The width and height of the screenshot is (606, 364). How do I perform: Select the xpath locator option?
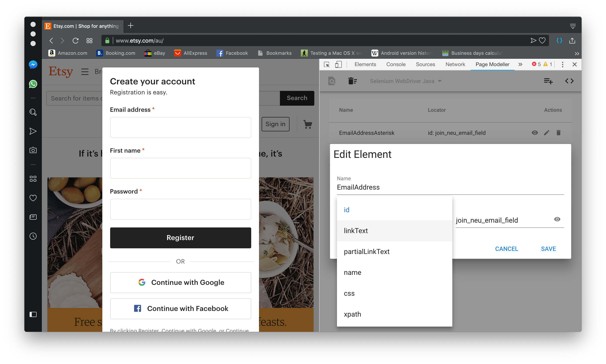pos(352,314)
